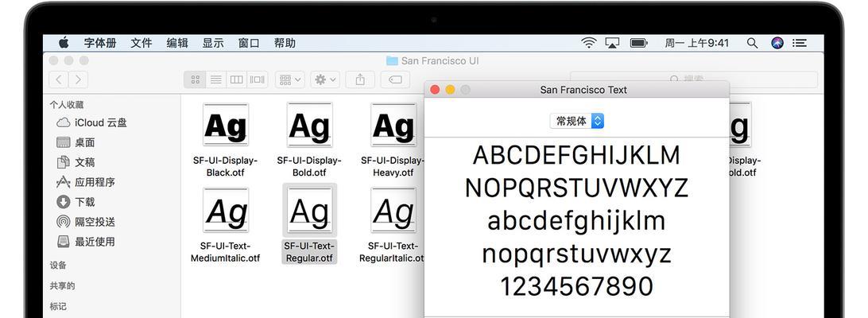Click the battery status icon
The height and width of the screenshot is (318, 868).
[x=639, y=43]
